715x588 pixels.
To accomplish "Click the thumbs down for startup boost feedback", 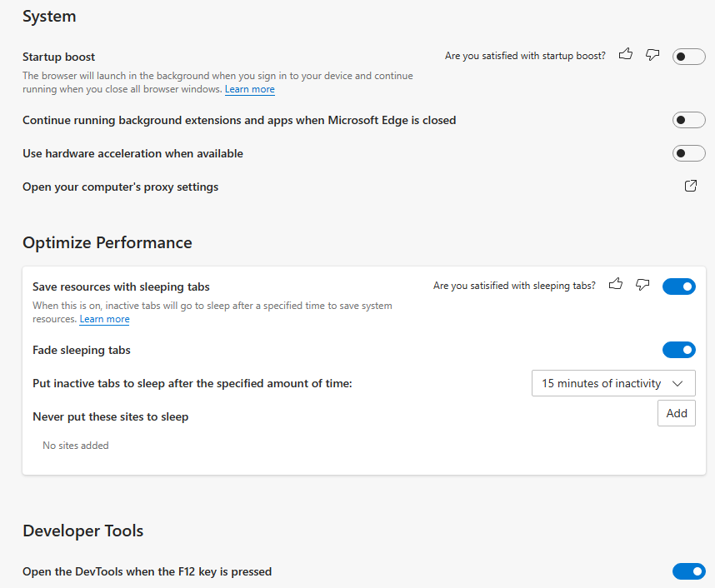I will coord(652,54).
